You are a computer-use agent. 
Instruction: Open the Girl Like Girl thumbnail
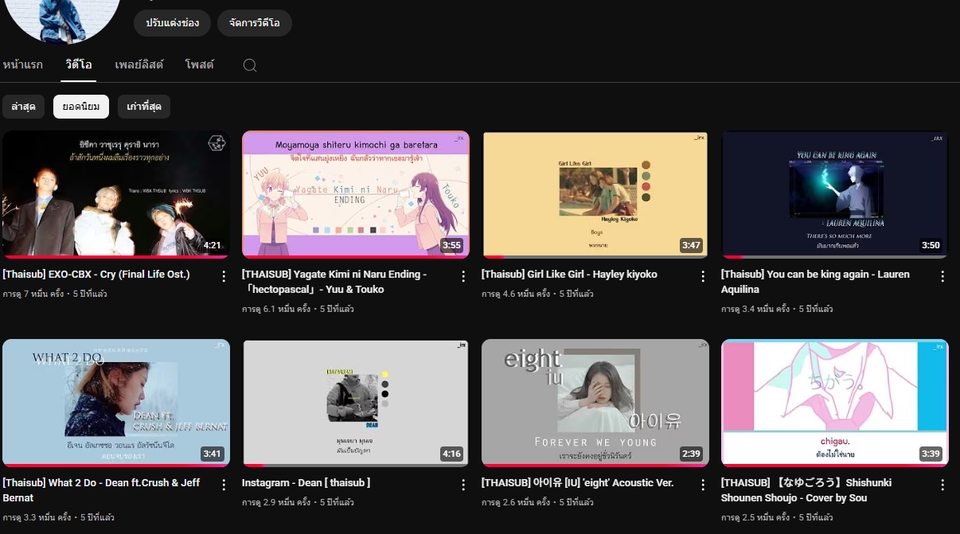tap(595, 194)
